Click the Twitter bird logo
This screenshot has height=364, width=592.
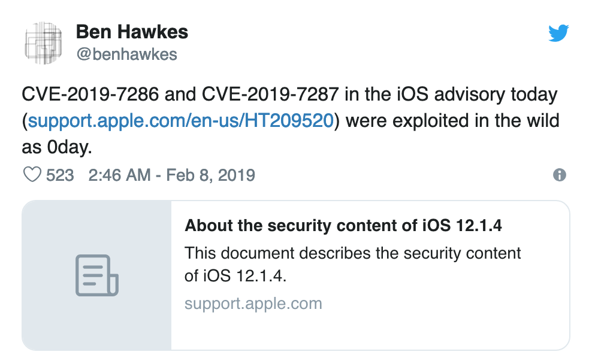pos(558,34)
